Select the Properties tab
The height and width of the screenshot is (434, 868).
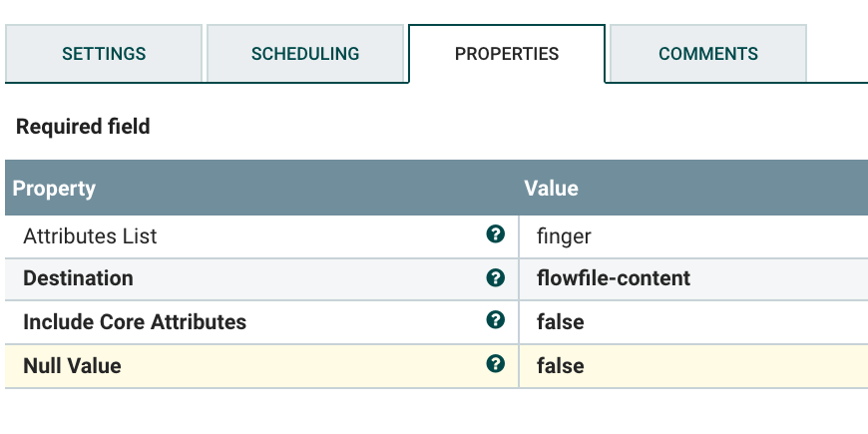(507, 54)
